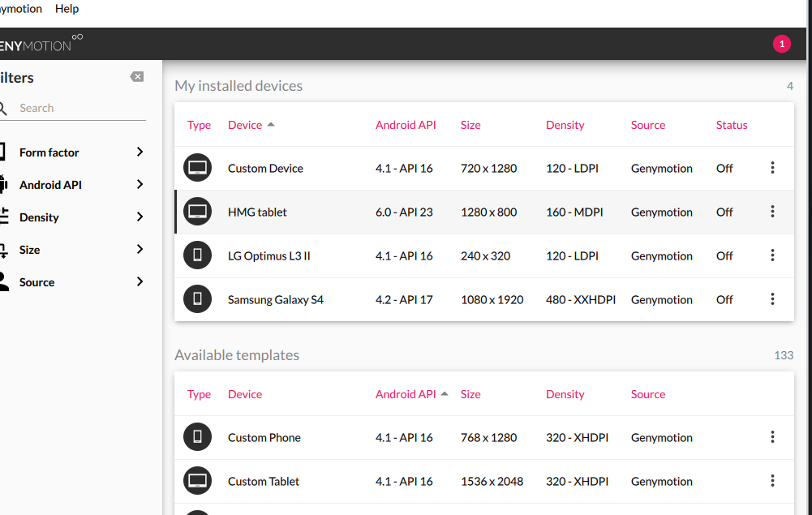
Task: Select the HMG tablet name
Action: click(257, 212)
